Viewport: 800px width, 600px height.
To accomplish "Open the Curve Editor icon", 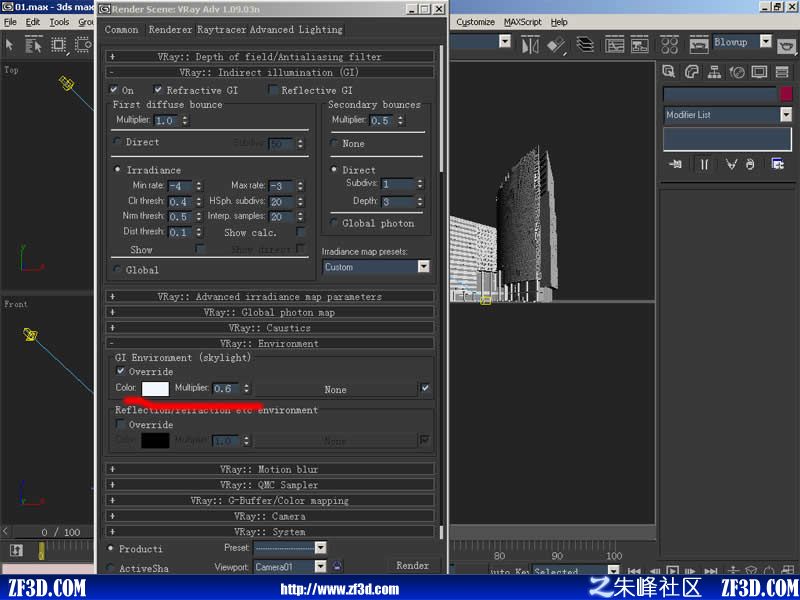I will click(614, 45).
